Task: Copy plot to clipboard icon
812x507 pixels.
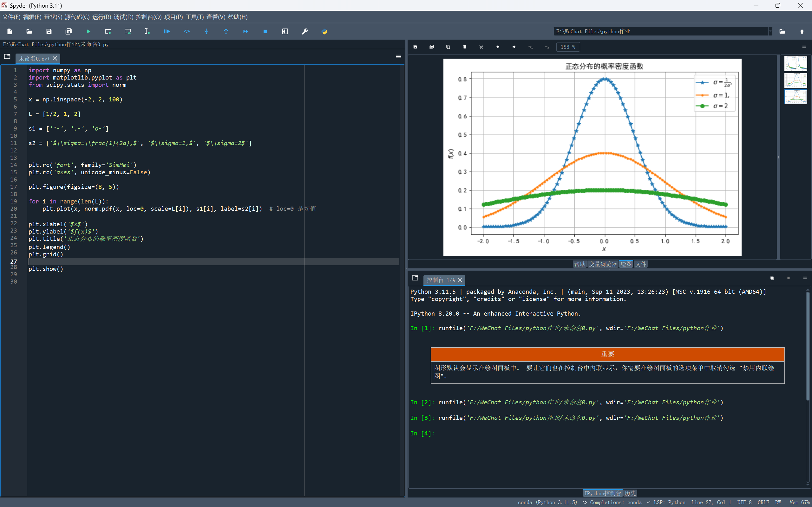Action: pos(448,47)
